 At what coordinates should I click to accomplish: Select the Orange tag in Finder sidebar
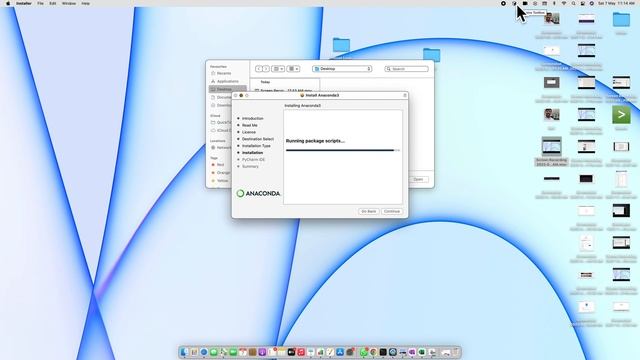(x=223, y=173)
